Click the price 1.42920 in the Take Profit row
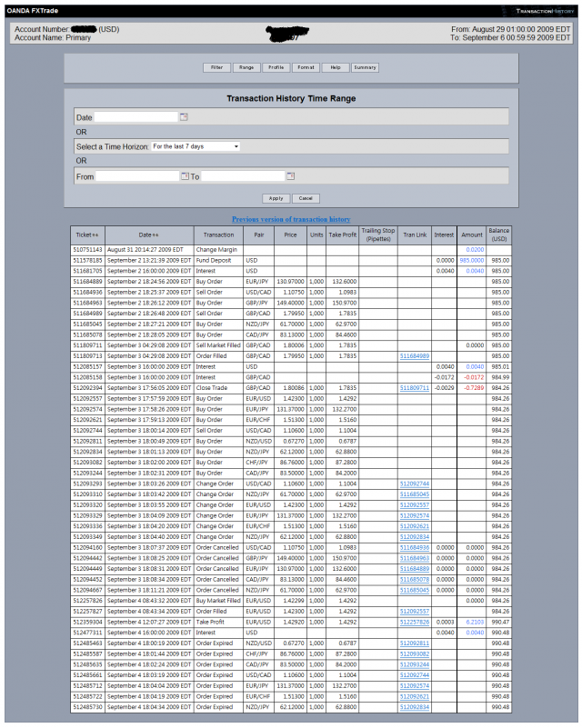Screen dimensions: 582x728 pos(294,623)
